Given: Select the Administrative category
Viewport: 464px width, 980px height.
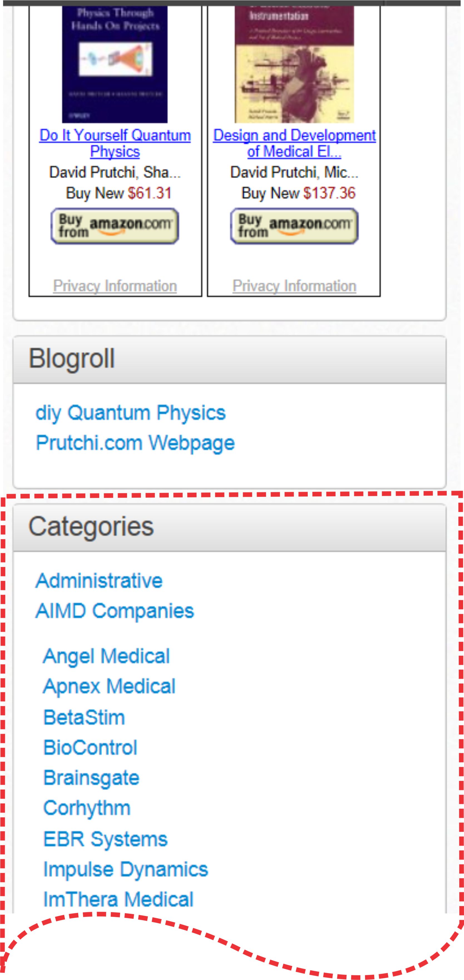Looking at the screenshot, I should point(99,580).
